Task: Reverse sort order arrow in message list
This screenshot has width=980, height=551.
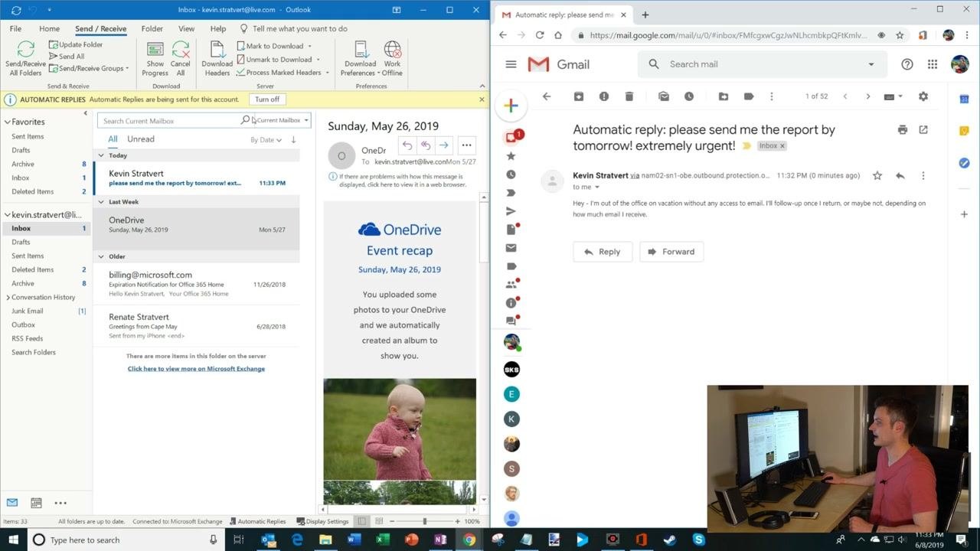Action: [x=293, y=140]
